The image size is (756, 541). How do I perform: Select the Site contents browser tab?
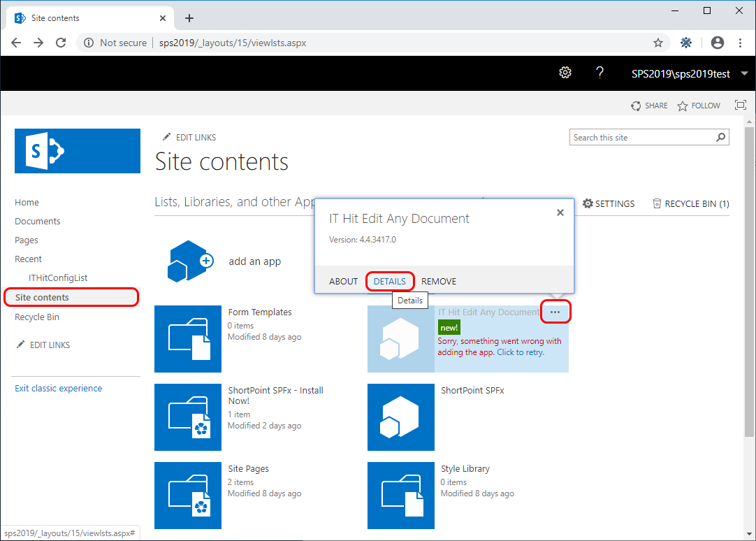[90, 18]
